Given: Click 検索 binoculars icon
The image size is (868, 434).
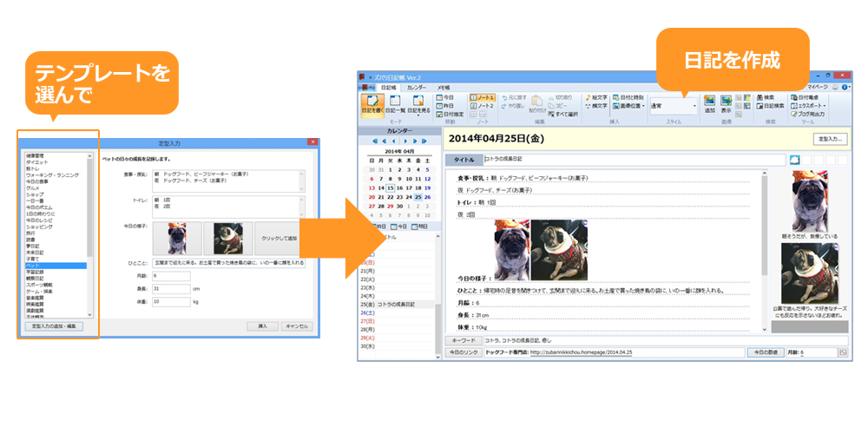Looking at the screenshot, I should tap(766, 97).
